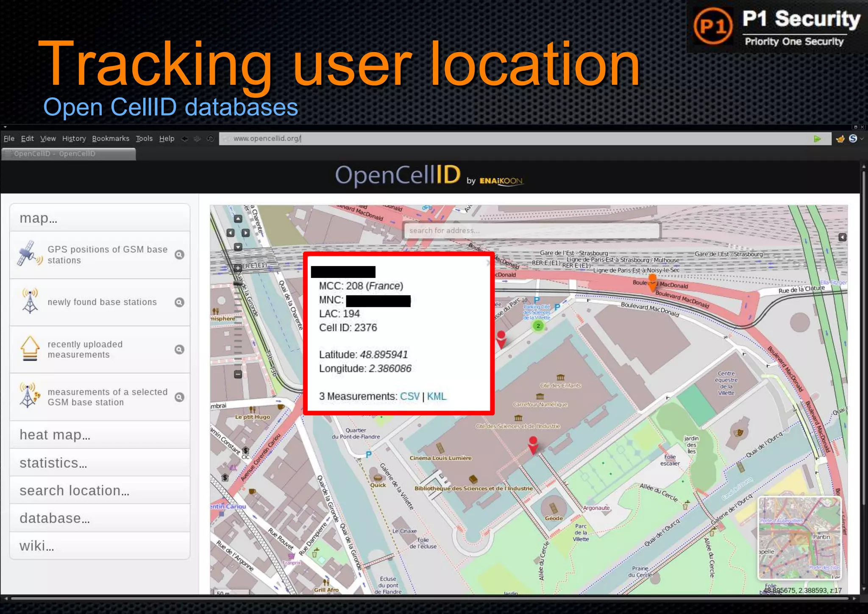Open the View menu
This screenshot has width=868, height=614.
tap(48, 139)
